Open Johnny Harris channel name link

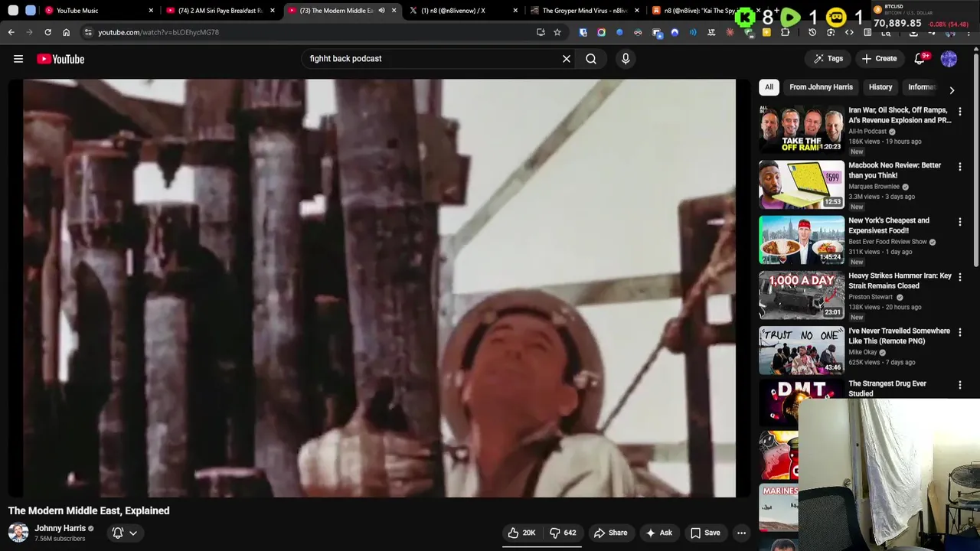[60, 528]
